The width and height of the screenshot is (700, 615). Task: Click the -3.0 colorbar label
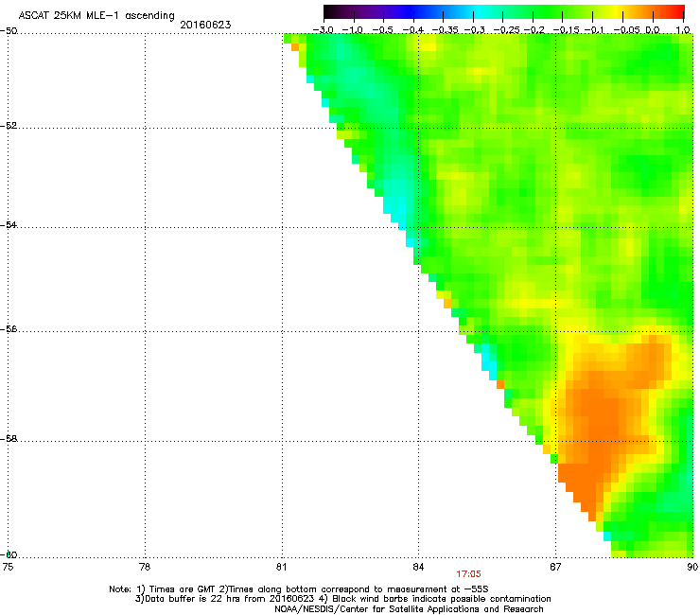[323, 30]
